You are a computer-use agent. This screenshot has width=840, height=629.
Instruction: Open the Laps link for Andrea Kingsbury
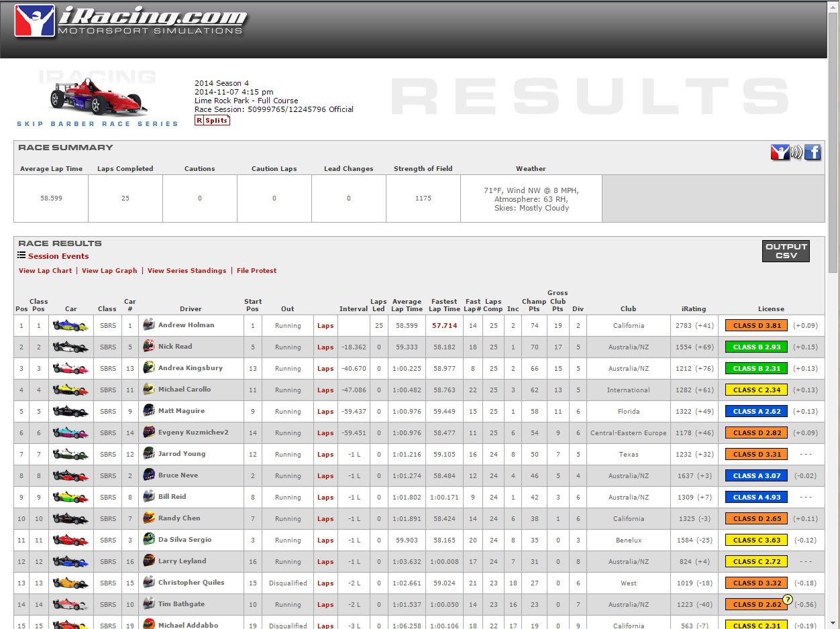click(x=325, y=368)
